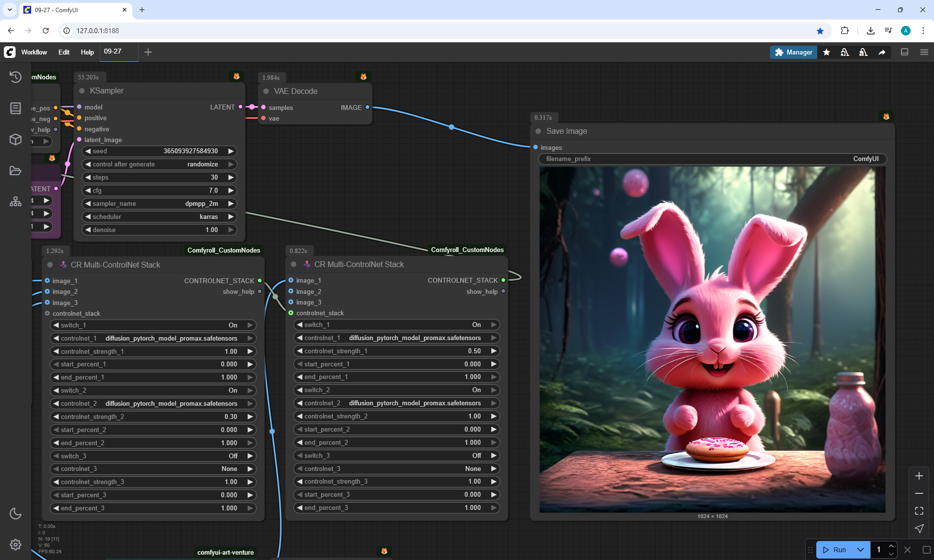The height and width of the screenshot is (560, 934).
Task: Open the node library cube icon
Action: coord(16,140)
